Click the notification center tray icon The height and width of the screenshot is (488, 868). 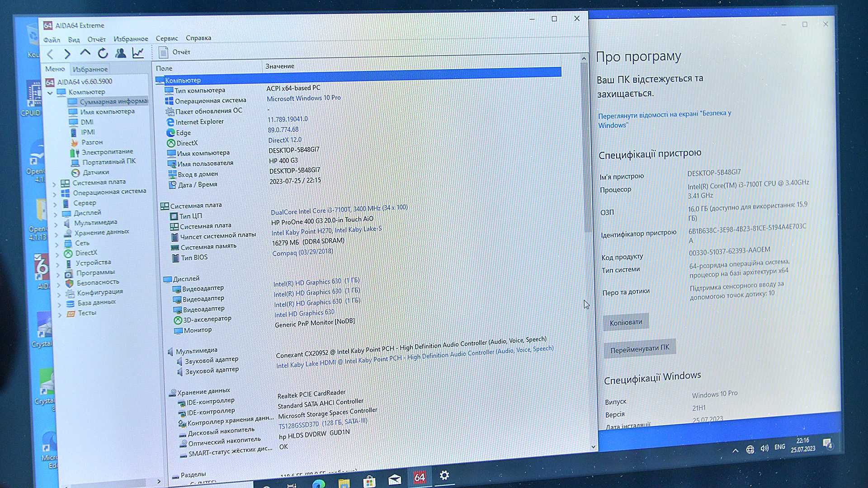pyautogui.click(x=827, y=444)
